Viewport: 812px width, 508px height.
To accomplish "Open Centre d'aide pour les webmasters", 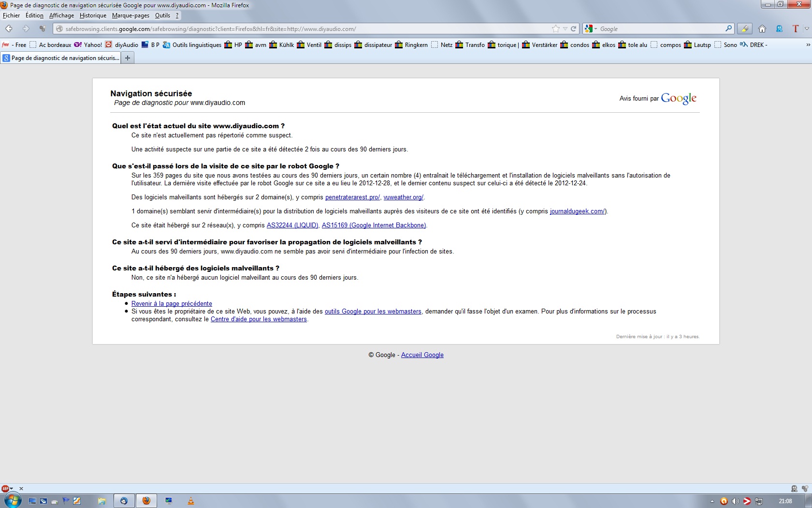I will (x=259, y=319).
